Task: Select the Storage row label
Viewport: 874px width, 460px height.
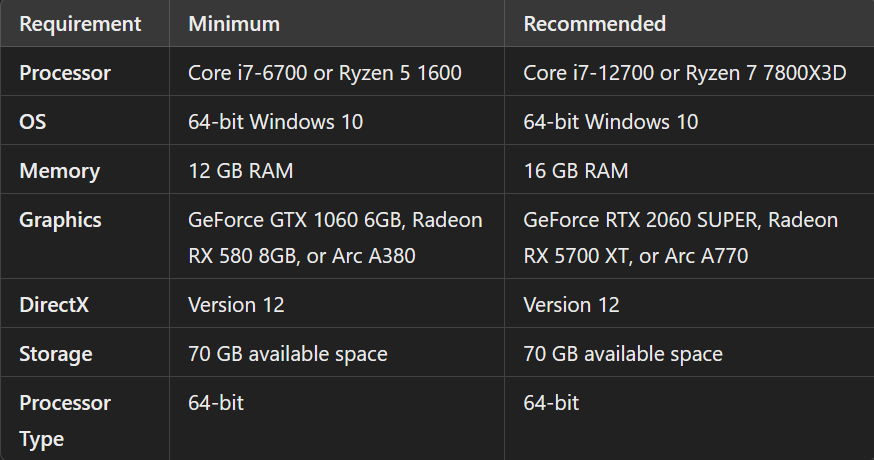Action: pyautogui.click(x=56, y=354)
